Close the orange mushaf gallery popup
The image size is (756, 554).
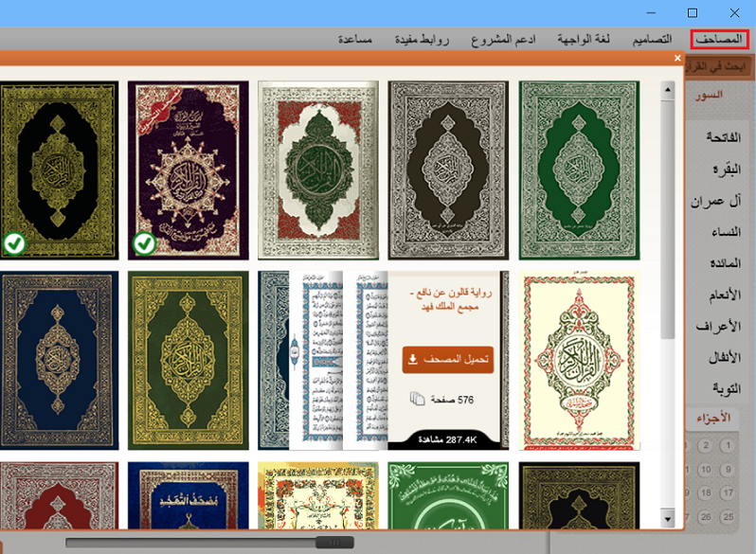677,58
